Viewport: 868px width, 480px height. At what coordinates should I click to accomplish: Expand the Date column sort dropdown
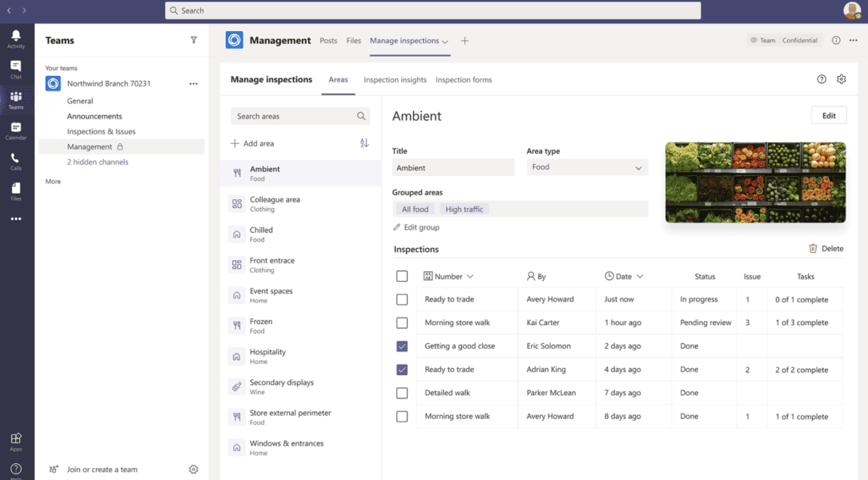(x=639, y=277)
